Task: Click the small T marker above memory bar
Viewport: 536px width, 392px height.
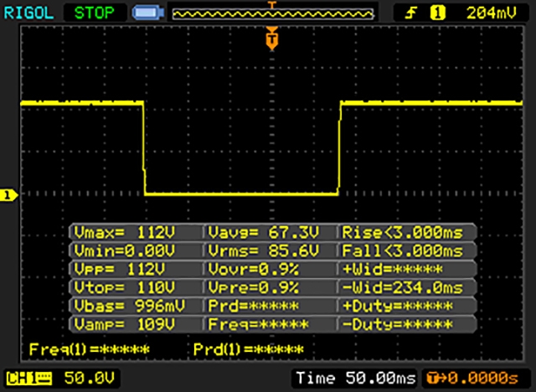Action: click(271, 4)
